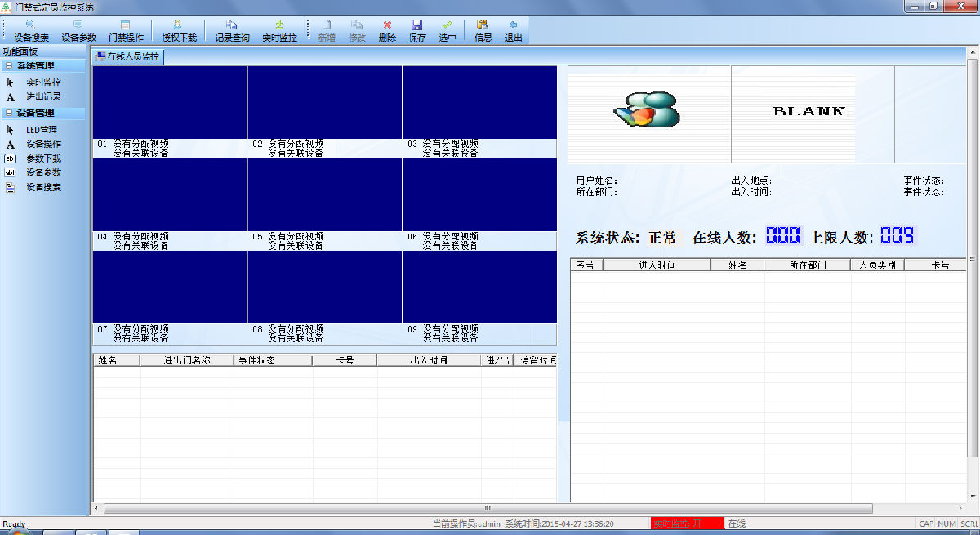Start 实时监控 from the toolbar
The width and height of the screenshot is (980, 535).
click(279, 30)
